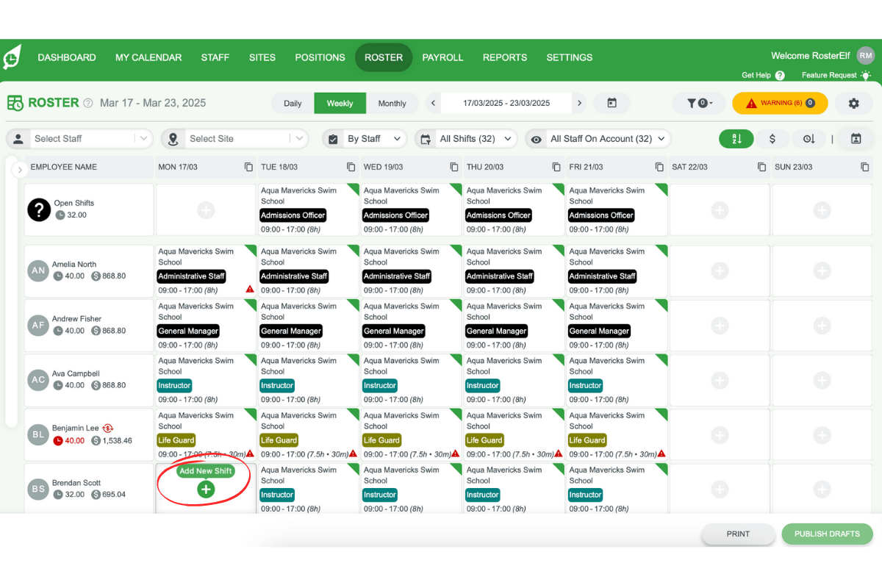The height and width of the screenshot is (588, 882).
Task: Open the staff card calendar icon
Action: tap(856, 138)
